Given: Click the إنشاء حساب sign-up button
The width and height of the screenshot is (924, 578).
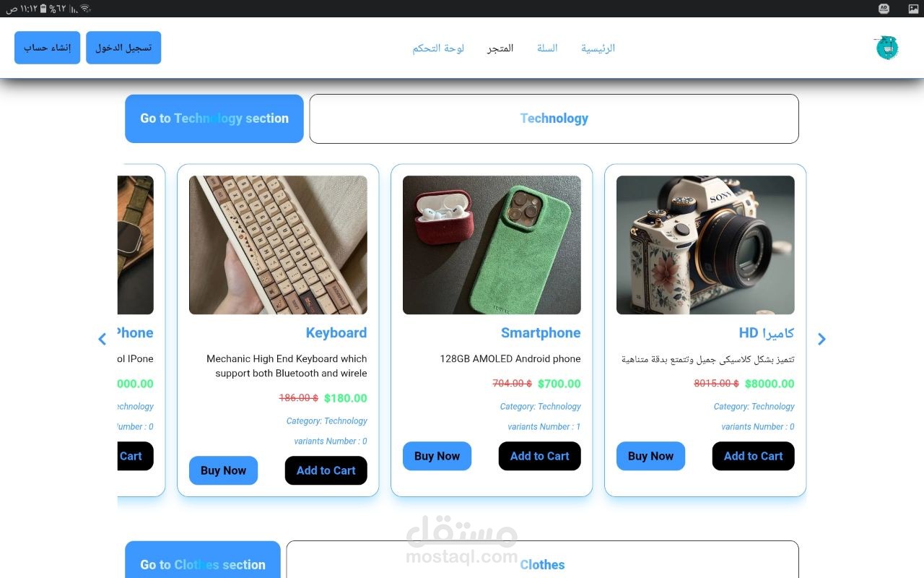Looking at the screenshot, I should 47,48.
